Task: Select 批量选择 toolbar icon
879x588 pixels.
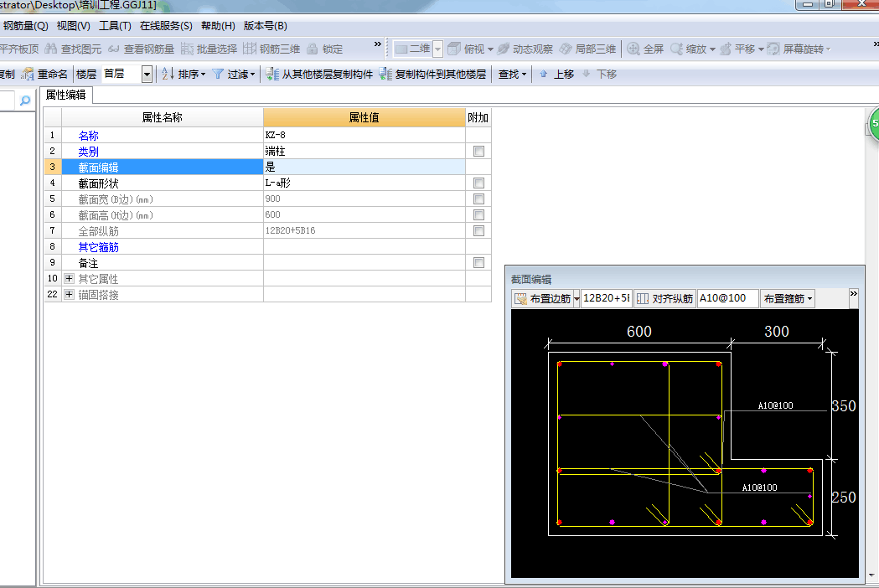Action: (187, 49)
